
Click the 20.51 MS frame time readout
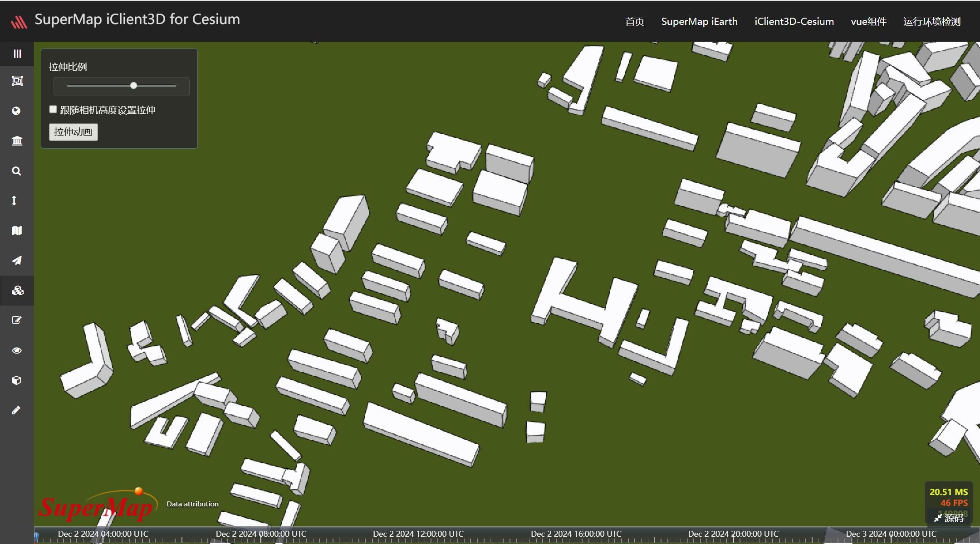[949, 492]
